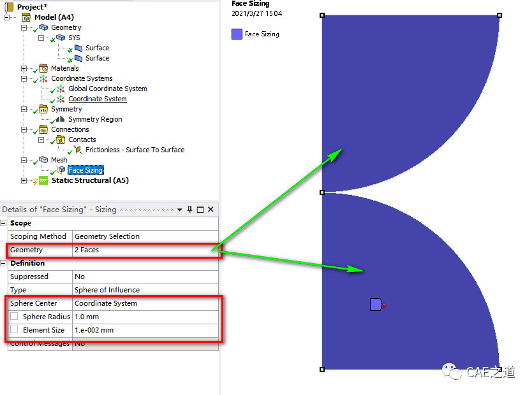532x395 pixels.
Task: Collapse the Contacts tree node
Action: (x=41, y=140)
